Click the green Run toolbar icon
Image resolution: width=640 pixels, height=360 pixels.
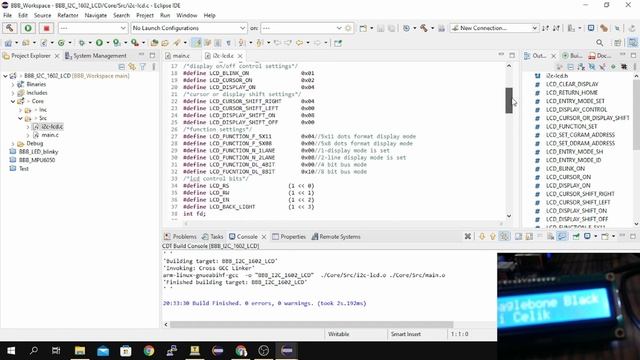tap(99, 42)
